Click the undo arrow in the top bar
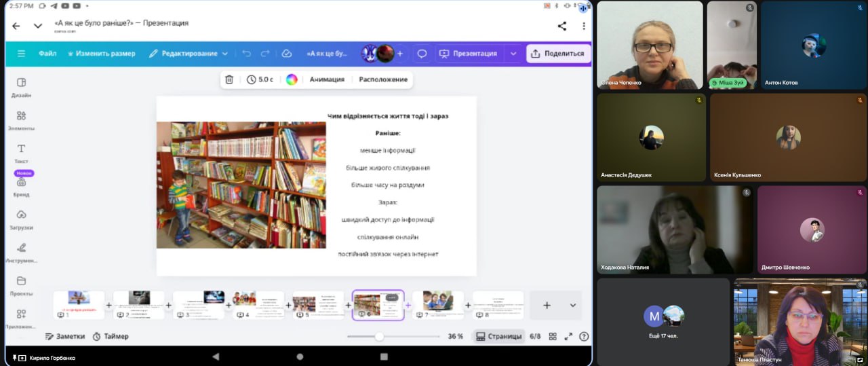 (x=246, y=54)
